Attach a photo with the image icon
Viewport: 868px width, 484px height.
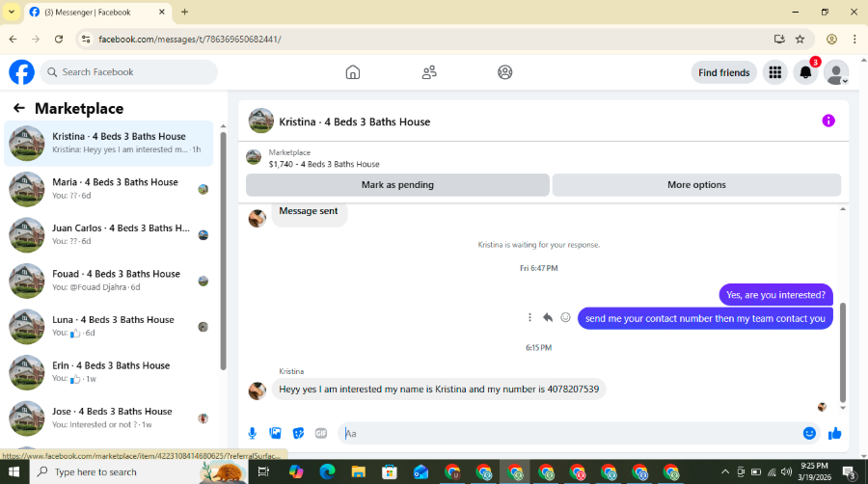(x=275, y=433)
